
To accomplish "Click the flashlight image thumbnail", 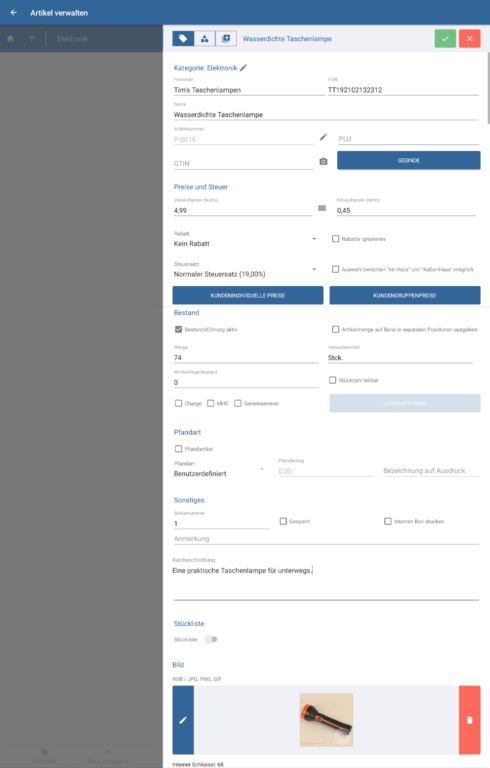I will [326, 720].
